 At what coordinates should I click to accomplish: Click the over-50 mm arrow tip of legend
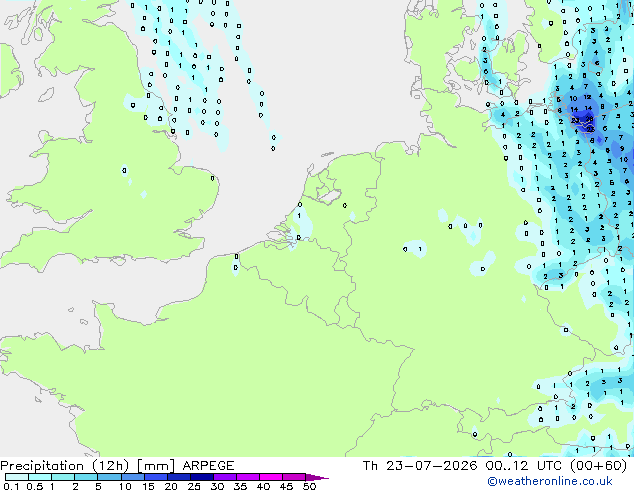click(x=317, y=477)
